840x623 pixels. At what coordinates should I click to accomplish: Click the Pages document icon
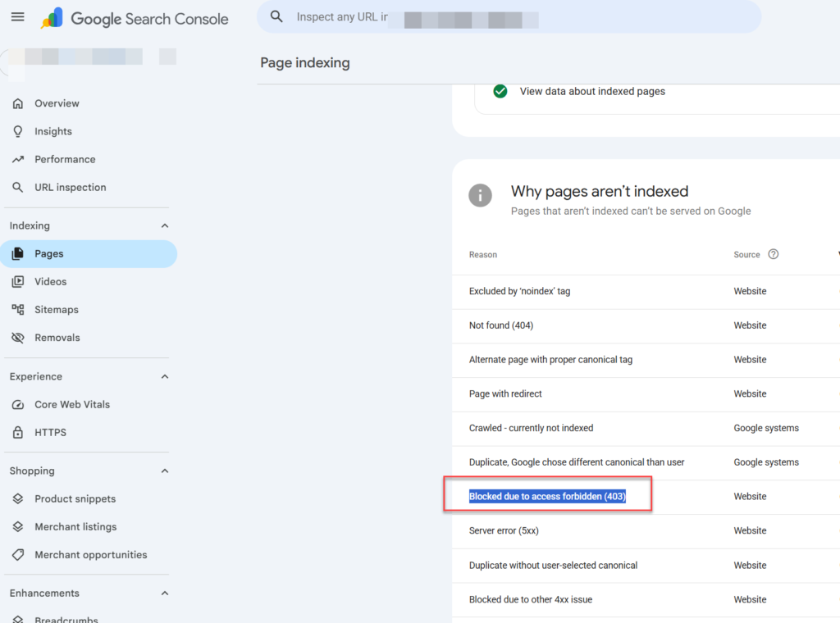[x=18, y=253]
